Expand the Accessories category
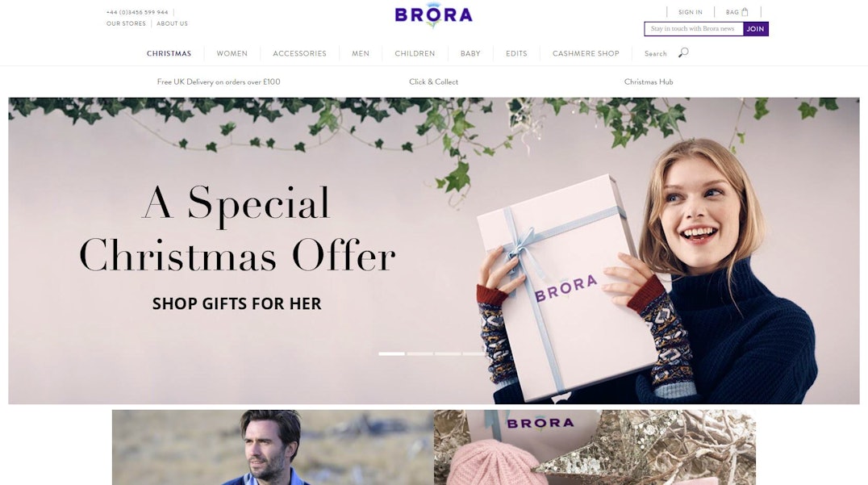 click(299, 54)
